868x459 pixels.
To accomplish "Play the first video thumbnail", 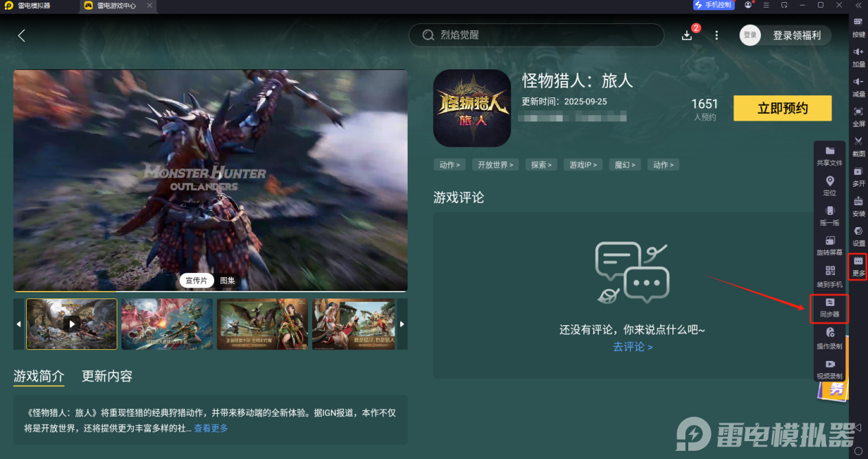I will pyautogui.click(x=71, y=324).
